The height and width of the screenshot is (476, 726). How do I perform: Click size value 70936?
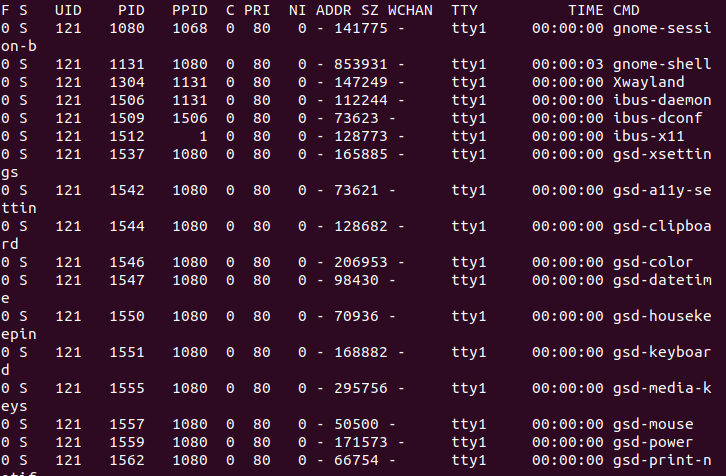point(356,316)
